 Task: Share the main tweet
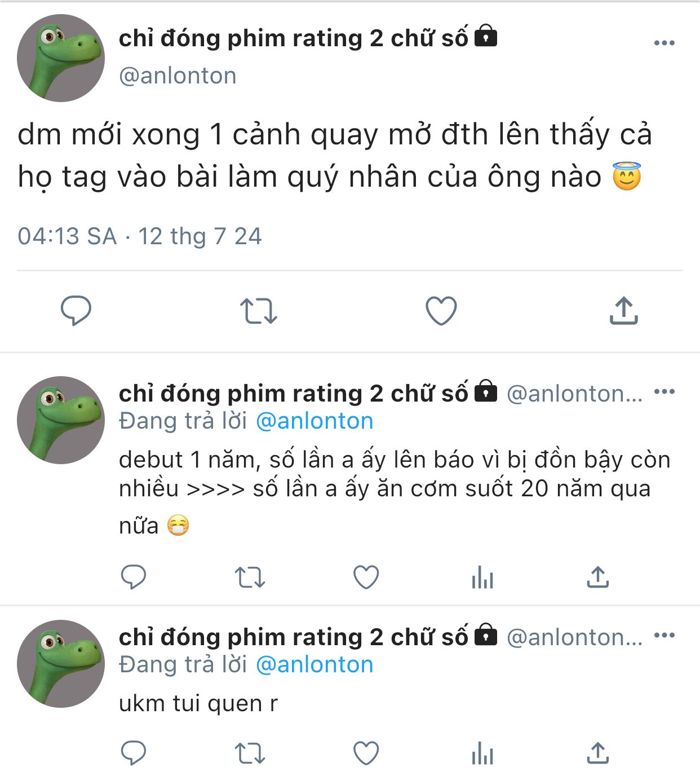(623, 310)
